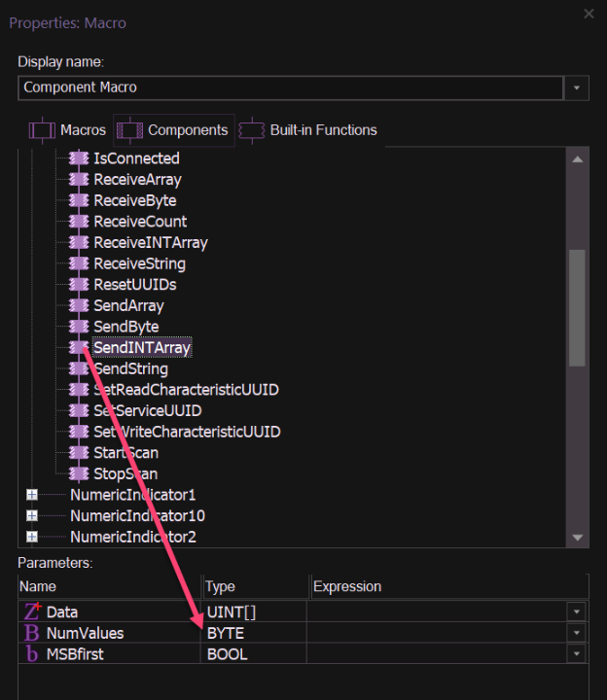Expand the NumericIndicator1 tree node
The width and height of the screenshot is (607, 700).
32,495
